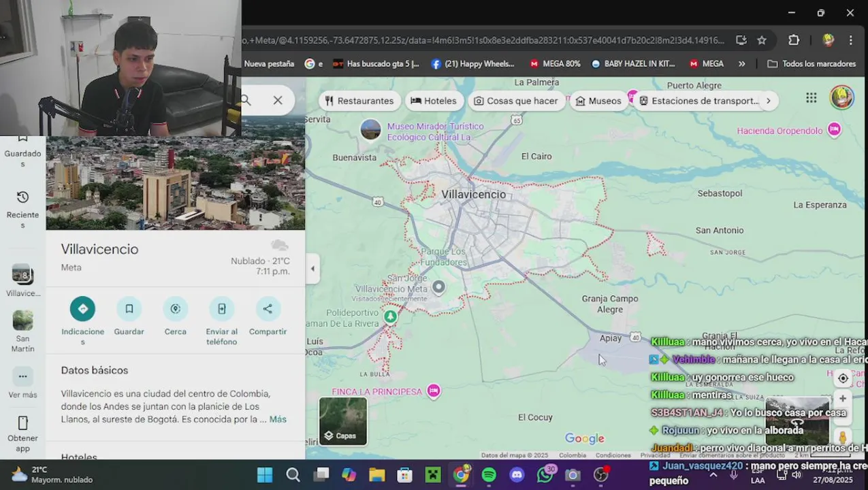Click green Polideportivo park marker
The height and width of the screenshot is (490, 868).
[390, 316]
